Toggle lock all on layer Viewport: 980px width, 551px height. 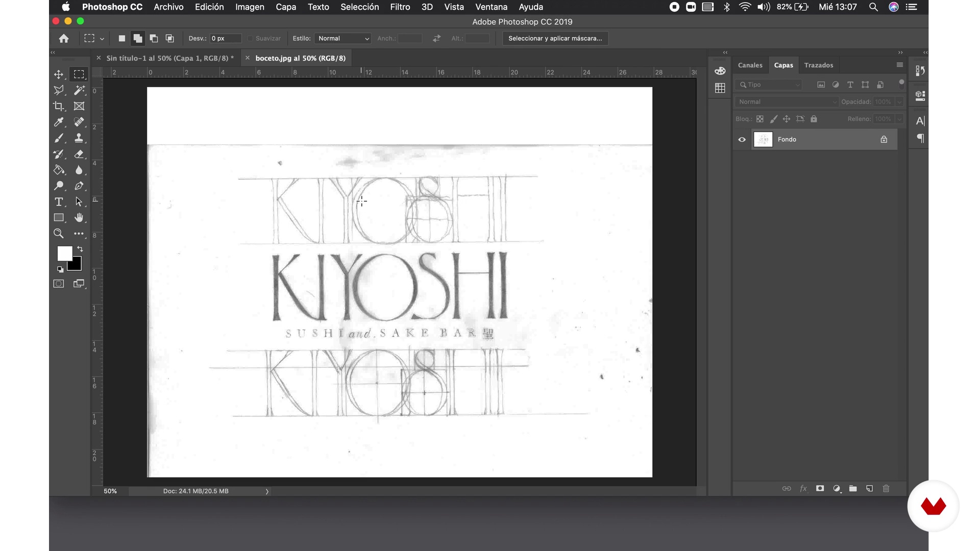point(814,119)
